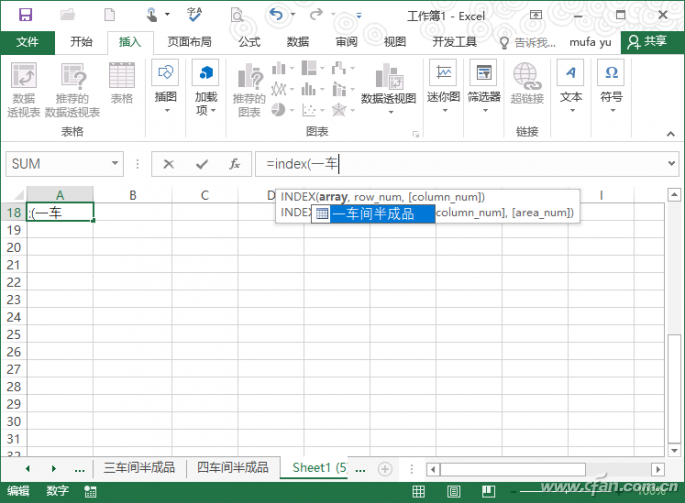
Task: Switch to the Review (审阅) tab
Action: [346, 42]
